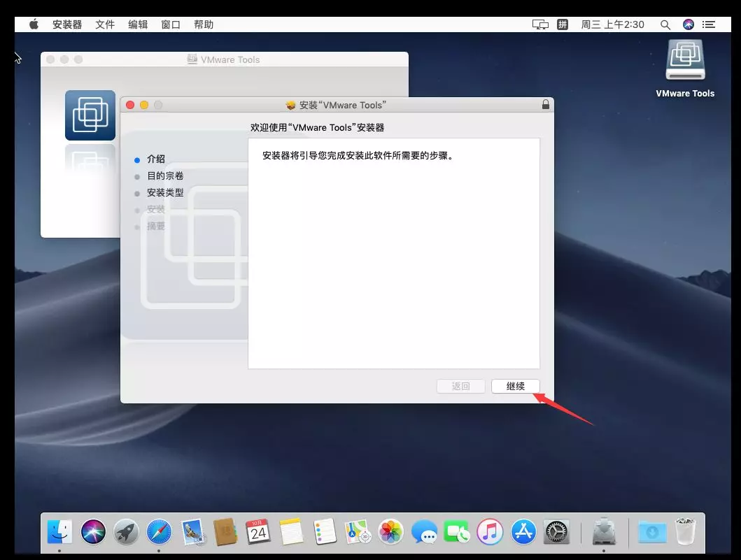Open Contacts book in the Dock
This screenshot has height=560, width=741.
coord(225,531)
